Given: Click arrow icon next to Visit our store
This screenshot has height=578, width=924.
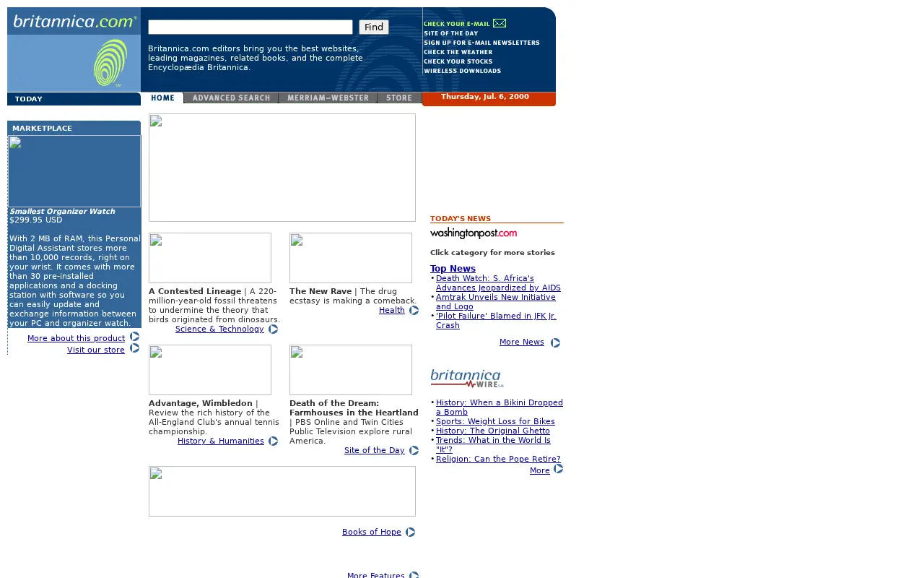Looking at the screenshot, I should tap(134, 348).
